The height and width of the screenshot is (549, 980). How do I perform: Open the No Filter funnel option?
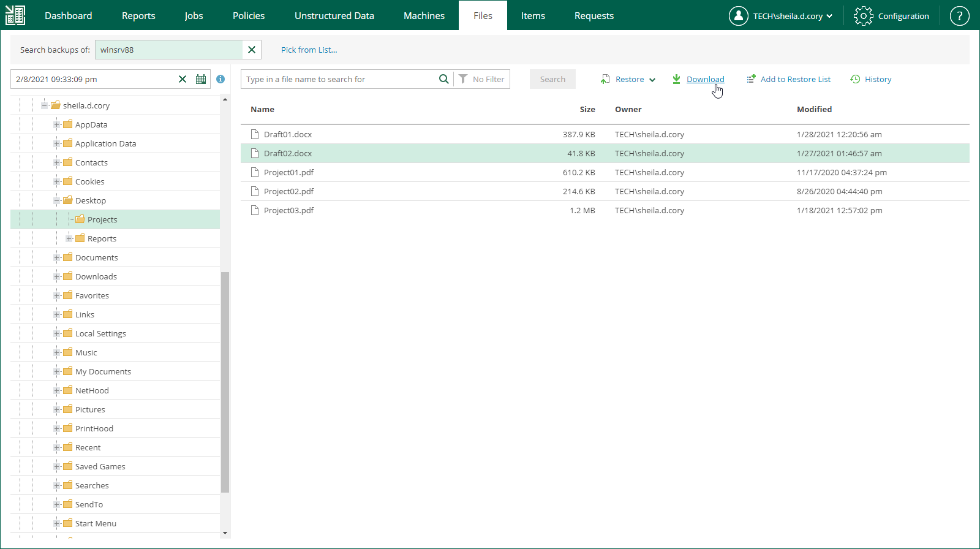[x=482, y=79]
